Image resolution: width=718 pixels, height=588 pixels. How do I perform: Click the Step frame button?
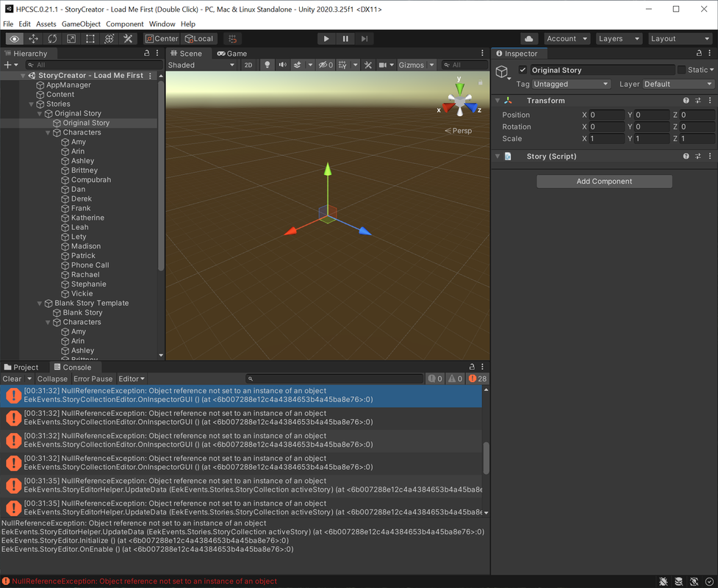pos(365,39)
